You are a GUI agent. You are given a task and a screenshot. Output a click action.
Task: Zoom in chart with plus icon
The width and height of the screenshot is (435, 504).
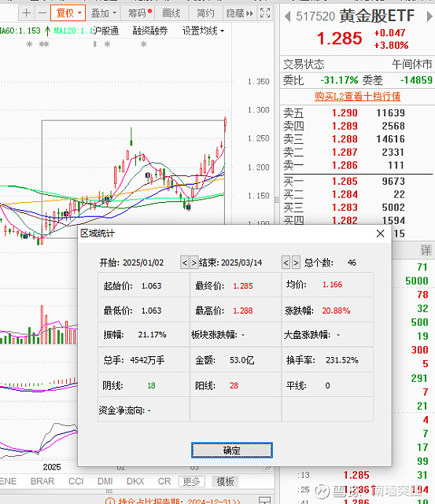click(x=27, y=13)
